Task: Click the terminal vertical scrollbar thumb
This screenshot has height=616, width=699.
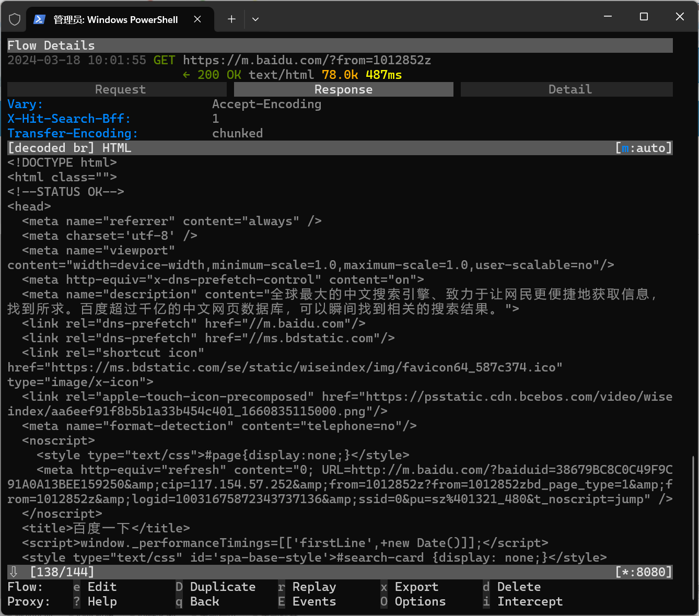Action: pyautogui.click(x=693, y=528)
